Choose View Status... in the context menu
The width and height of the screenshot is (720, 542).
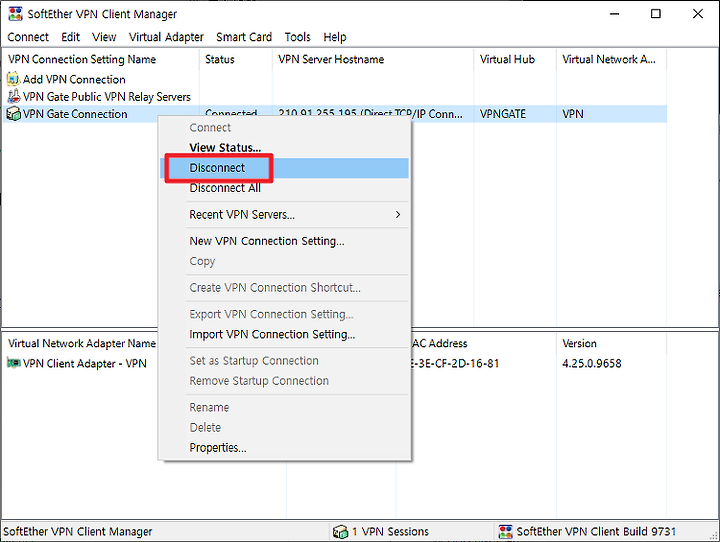[284, 147]
